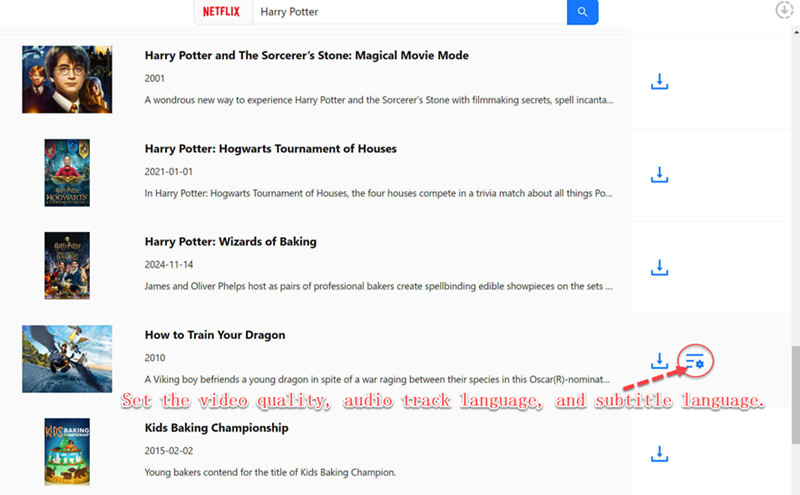Image resolution: width=800 pixels, height=495 pixels.
Task: Click the blue search magnifier button
Action: (x=582, y=12)
